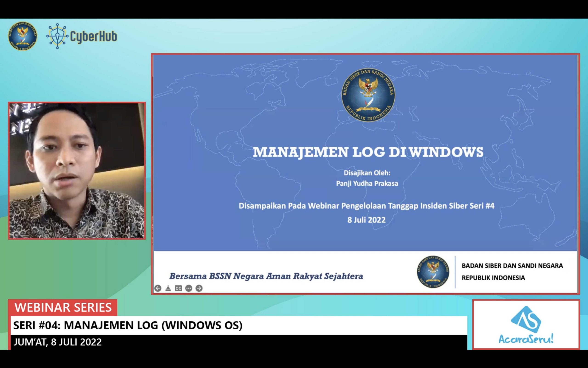588x368 pixels.
Task: Select the speaker's webcam video panel
Action: click(x=77, y=171)
